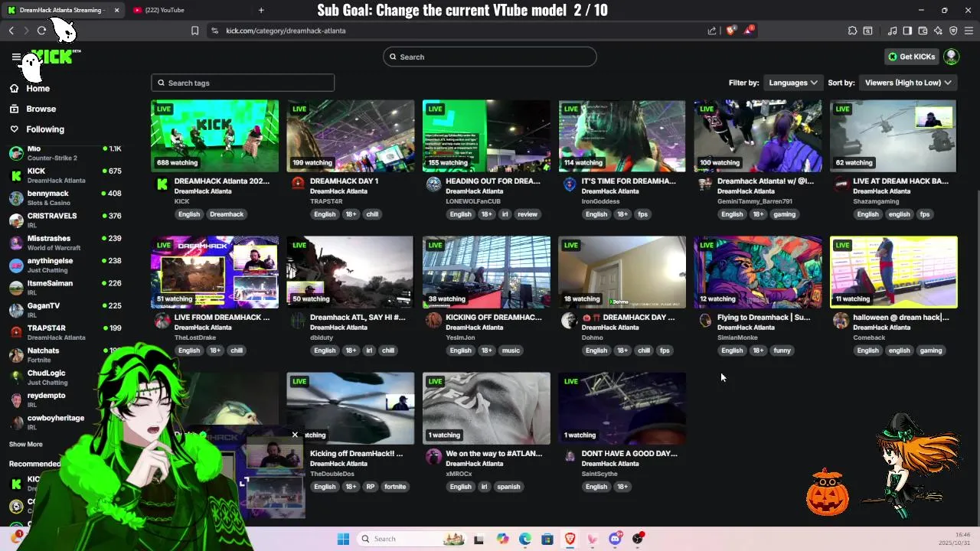Open Misstrashes channel in sidebar

(x=64, y=243)
